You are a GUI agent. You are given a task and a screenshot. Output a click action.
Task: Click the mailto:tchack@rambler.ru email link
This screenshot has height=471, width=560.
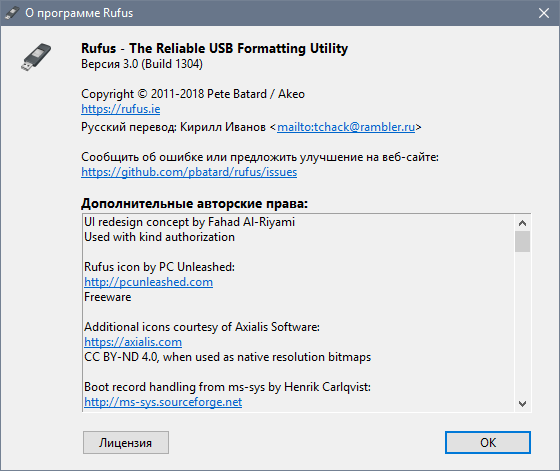coord(346,127)
